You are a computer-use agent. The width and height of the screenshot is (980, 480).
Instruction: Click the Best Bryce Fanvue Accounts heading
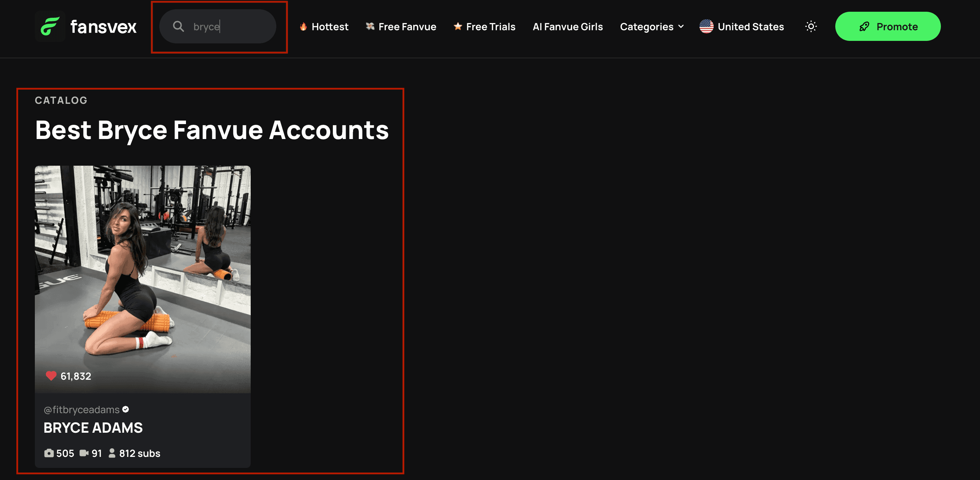tap(212, 130)
